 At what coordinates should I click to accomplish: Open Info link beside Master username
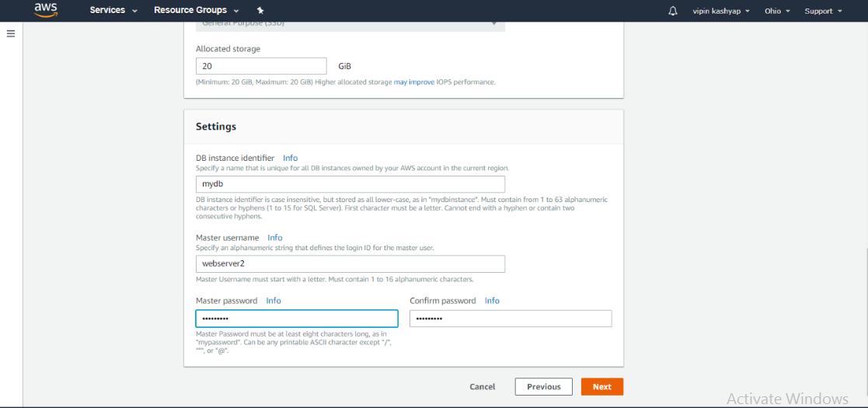[x=275, y=238]
